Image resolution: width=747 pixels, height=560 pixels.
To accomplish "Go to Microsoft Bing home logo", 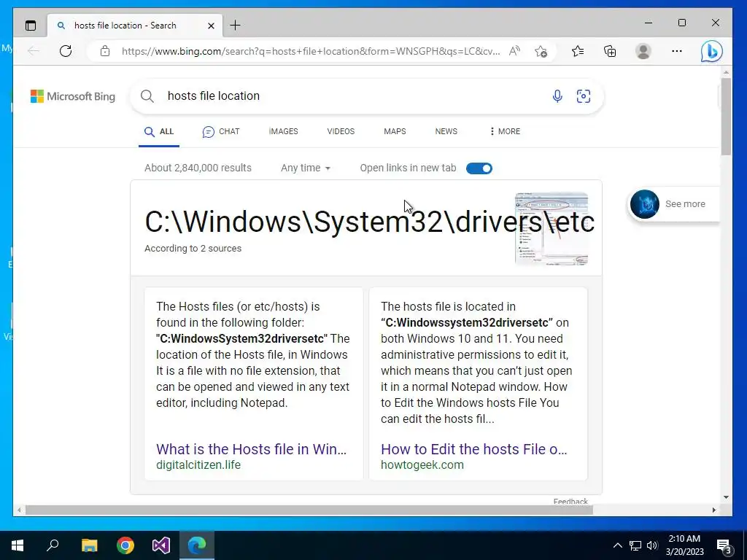I will point(73,96).
